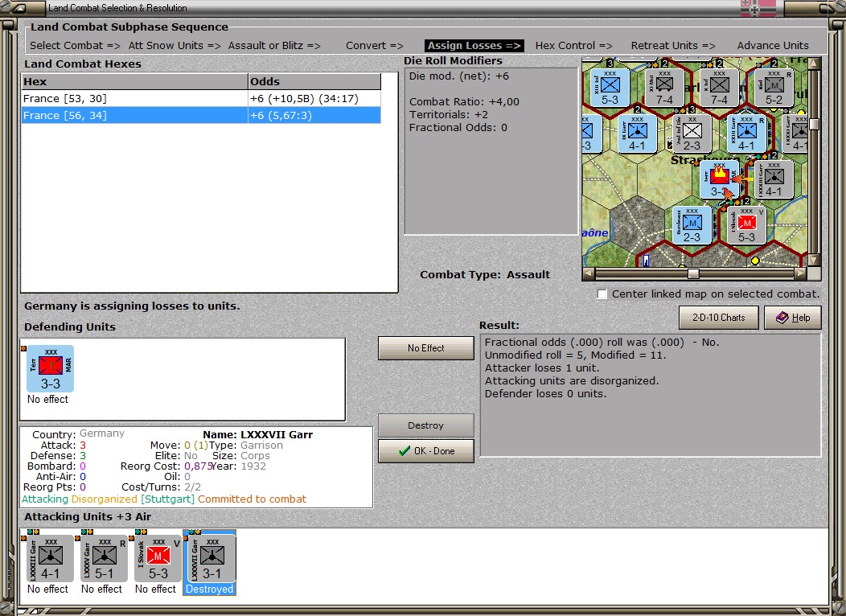Image resolution: width=846 pixels, height=616 pixels.
Task: Open the 2-D-10 Charts
Action: click(719, 318)
